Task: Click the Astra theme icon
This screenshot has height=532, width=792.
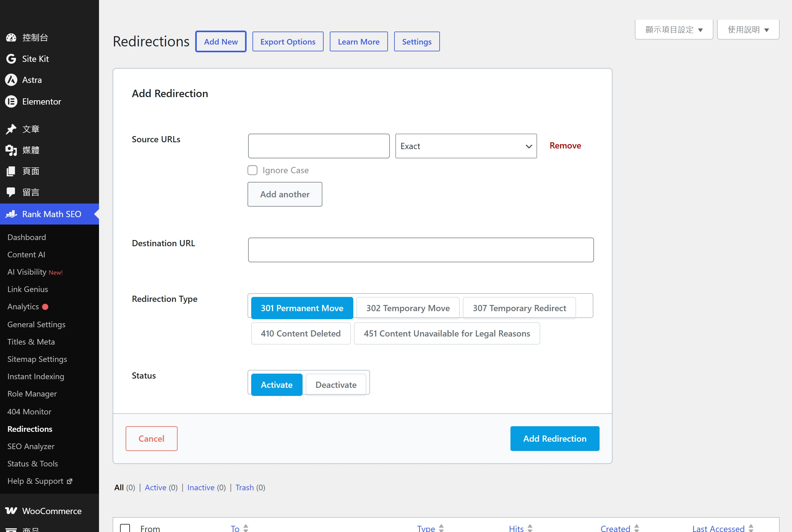Action: 11,80
